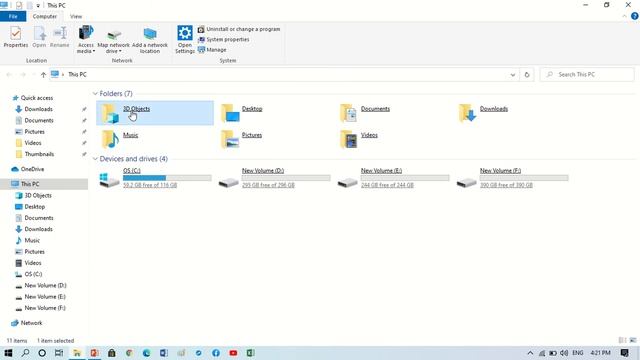Select This PC in the address bar path
Screen dimensions: 640x360
point(77,75)
